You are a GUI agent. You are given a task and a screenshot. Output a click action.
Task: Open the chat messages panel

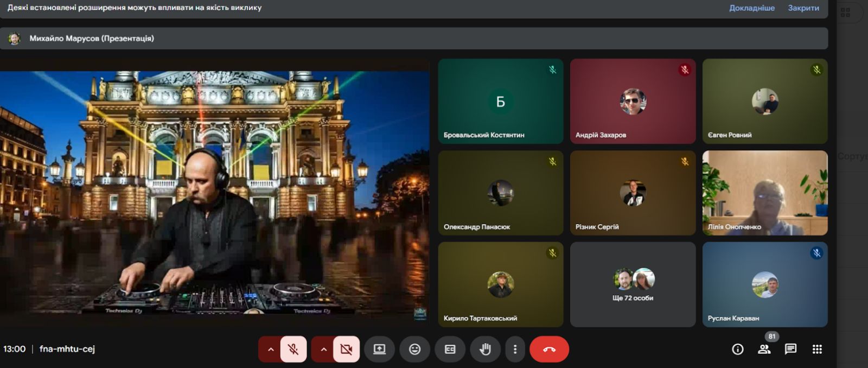[790, 349]
